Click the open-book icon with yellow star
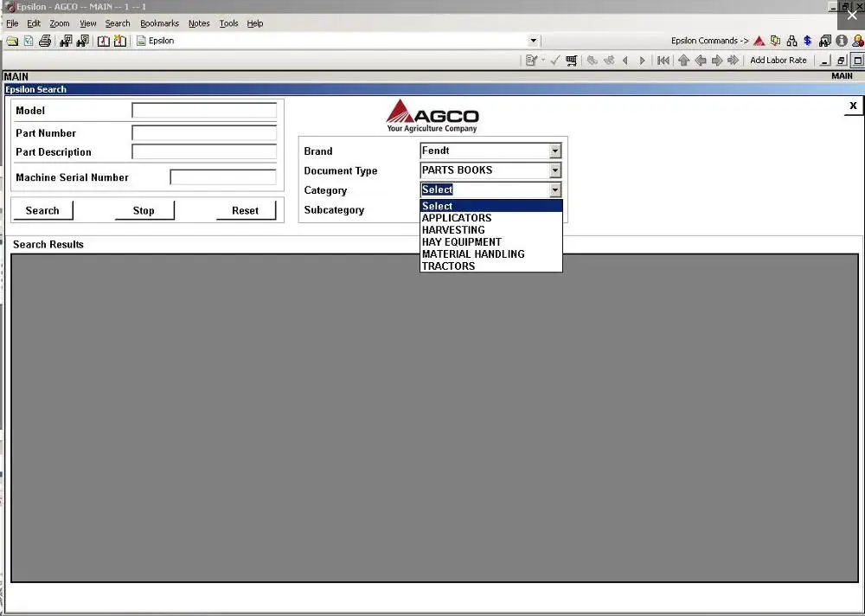 click(x=119, y=41)
